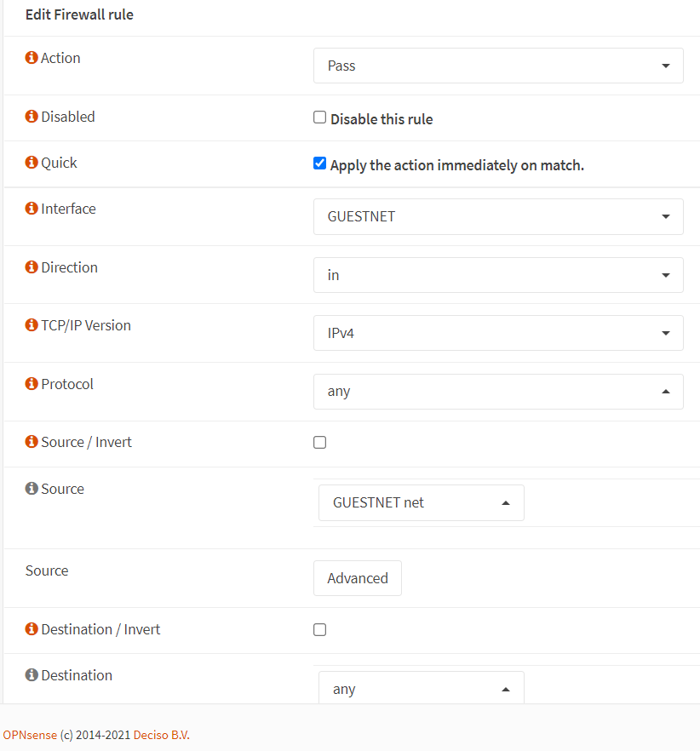Click the info icon next to Action
This screenshot has height=751, width=700.
click(32, 58)
